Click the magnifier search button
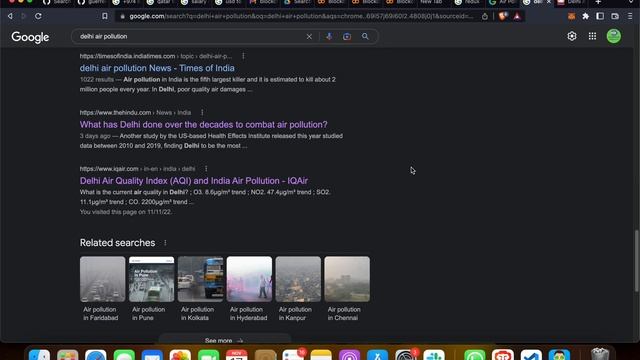Image resolution: width=640 pixels, height=360 pixels. coord(365,36)
